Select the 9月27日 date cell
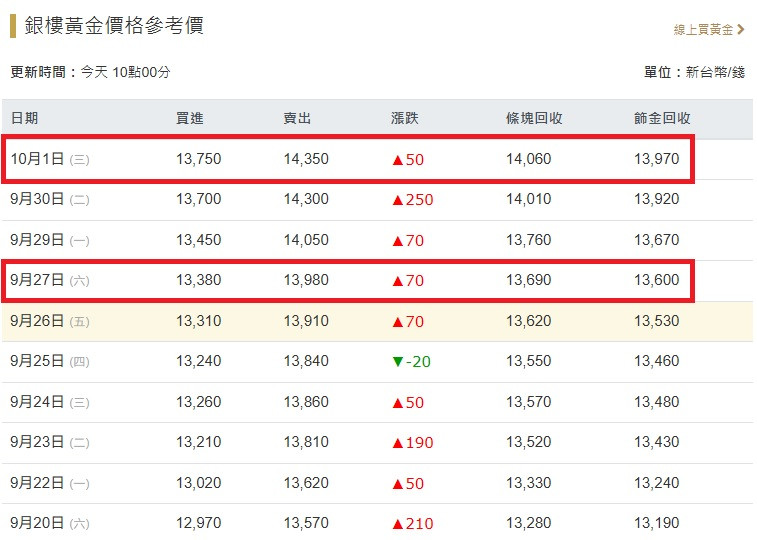757x540 pixels. coord(37,280)
